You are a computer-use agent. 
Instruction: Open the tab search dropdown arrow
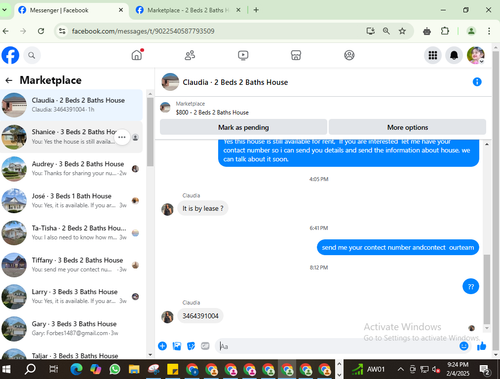point(4,10)
